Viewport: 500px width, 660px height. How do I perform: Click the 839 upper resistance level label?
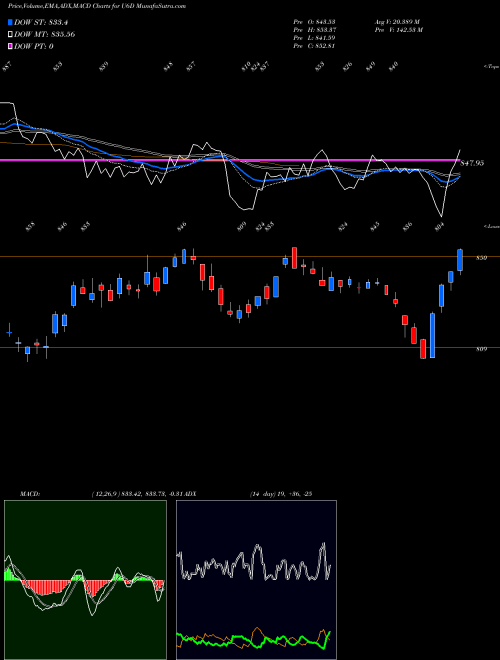click(481, 258)
